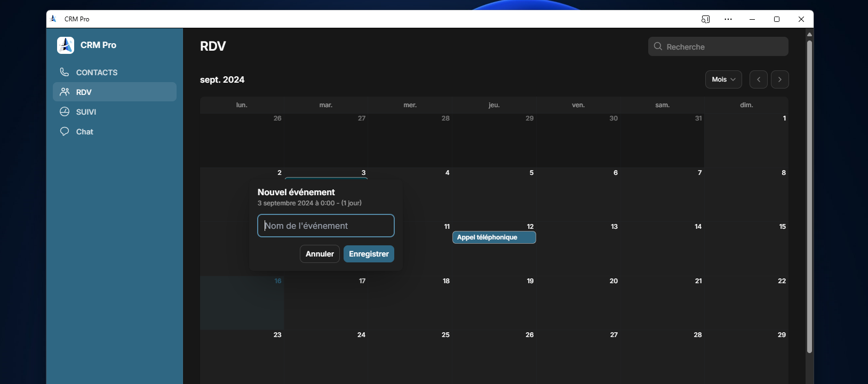Open the three-dots menu in title bar
868x384 pixels.
coord(728,19)
